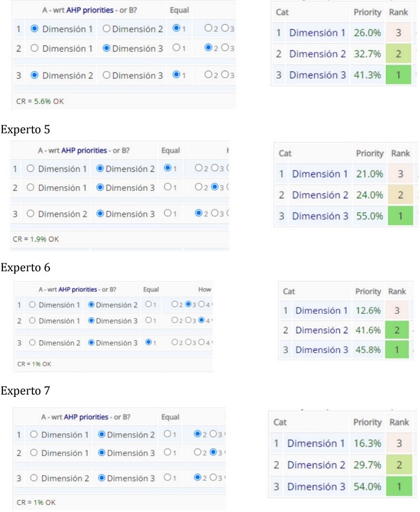
Task: Select Dimensión 1 in Experto 6 row 2
Action: tap(32, 321)
